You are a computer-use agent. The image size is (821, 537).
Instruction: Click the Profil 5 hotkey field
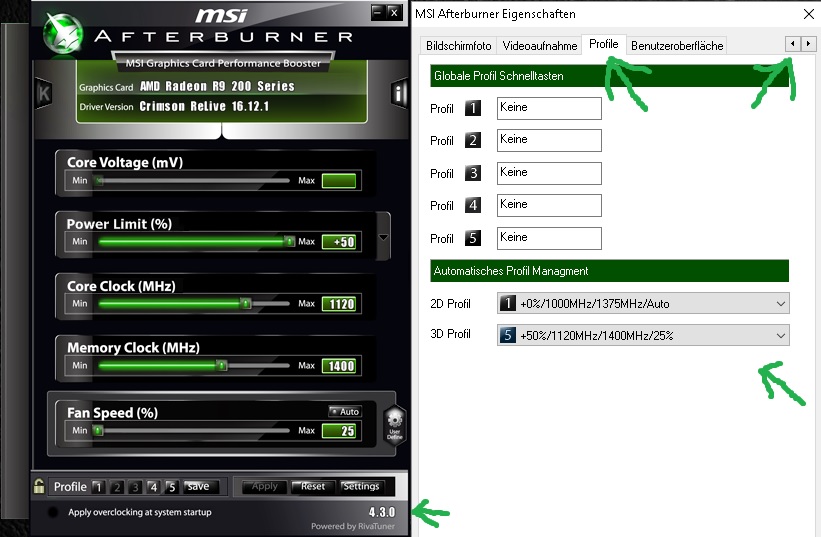click(549, 238)
